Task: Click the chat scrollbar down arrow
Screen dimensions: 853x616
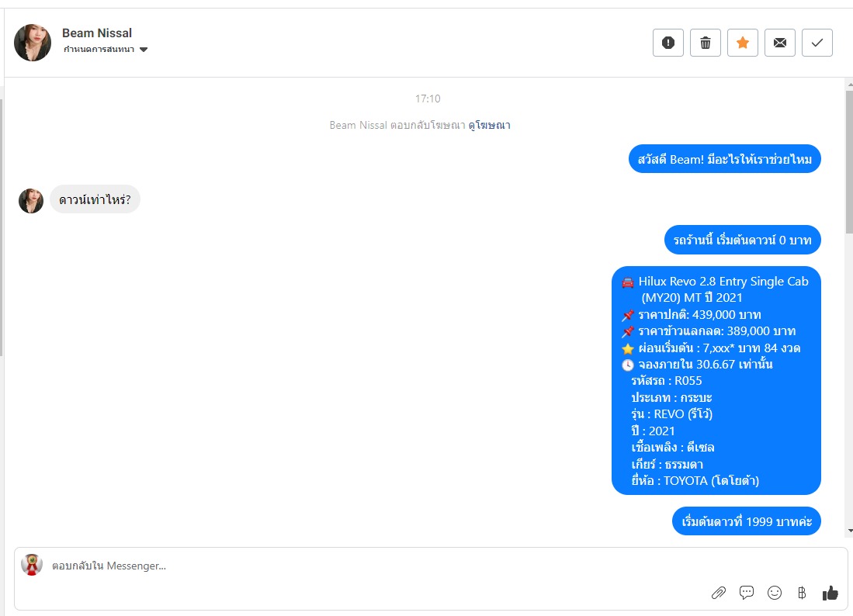Action: [x=849, y=531]
